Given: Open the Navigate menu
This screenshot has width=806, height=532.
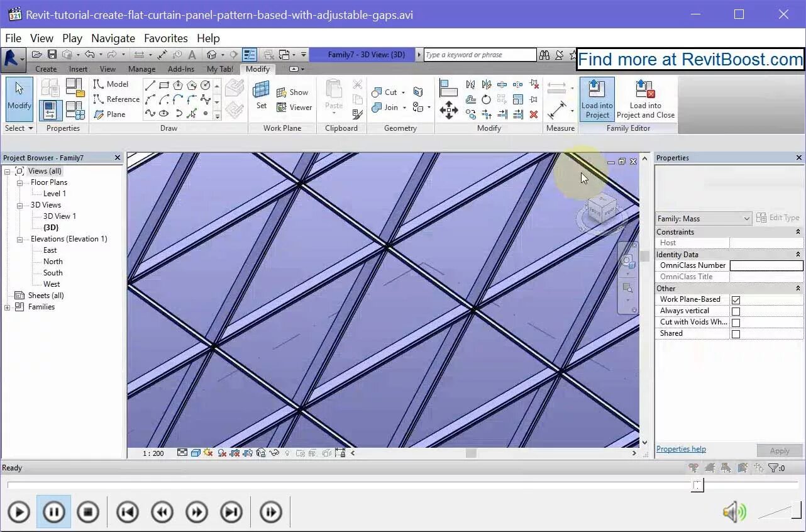Looking at the screenshot, I should [113, 38].
